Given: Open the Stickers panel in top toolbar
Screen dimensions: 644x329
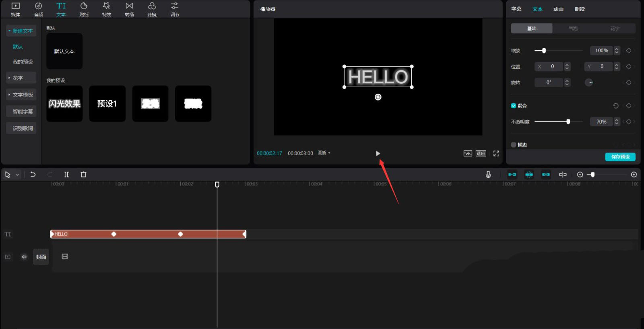Looking at the screenshot, I should click(x=84, y=9).
